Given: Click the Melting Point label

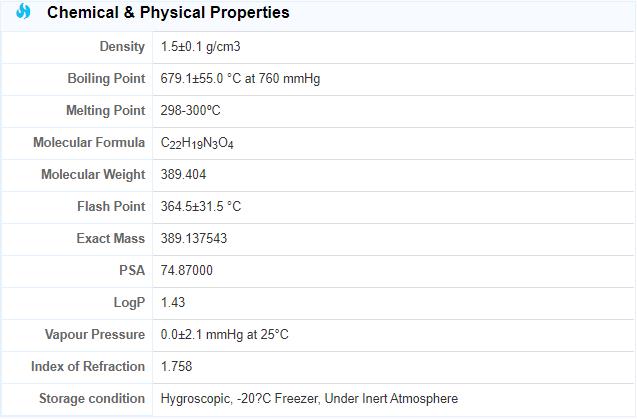Looking at the screenshot, I should point(106,111).
